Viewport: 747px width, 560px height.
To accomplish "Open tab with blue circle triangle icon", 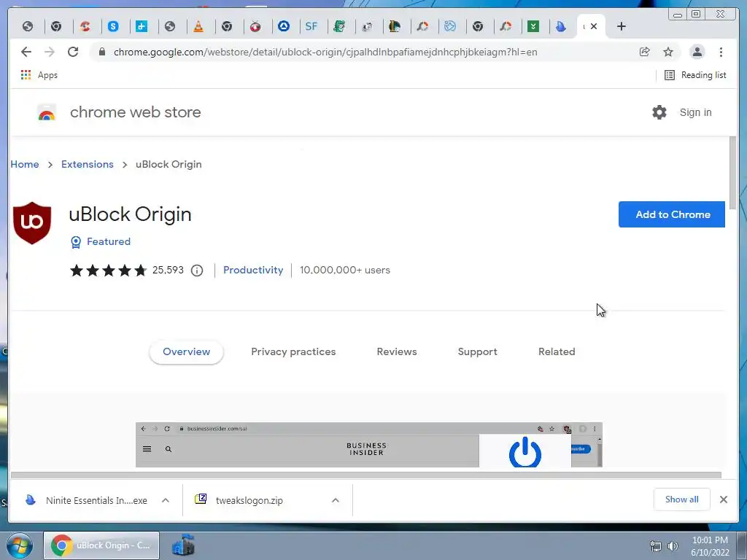I will point(284,26).
